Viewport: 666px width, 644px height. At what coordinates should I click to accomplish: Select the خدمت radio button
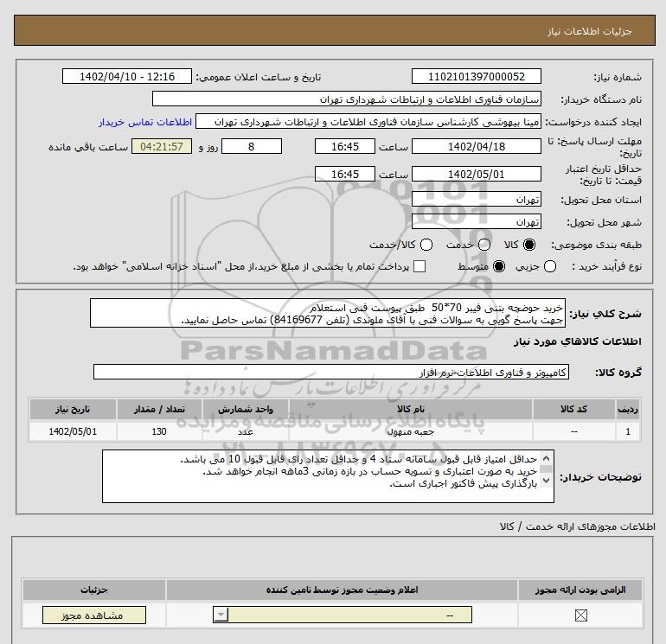(x=484, y=245)
